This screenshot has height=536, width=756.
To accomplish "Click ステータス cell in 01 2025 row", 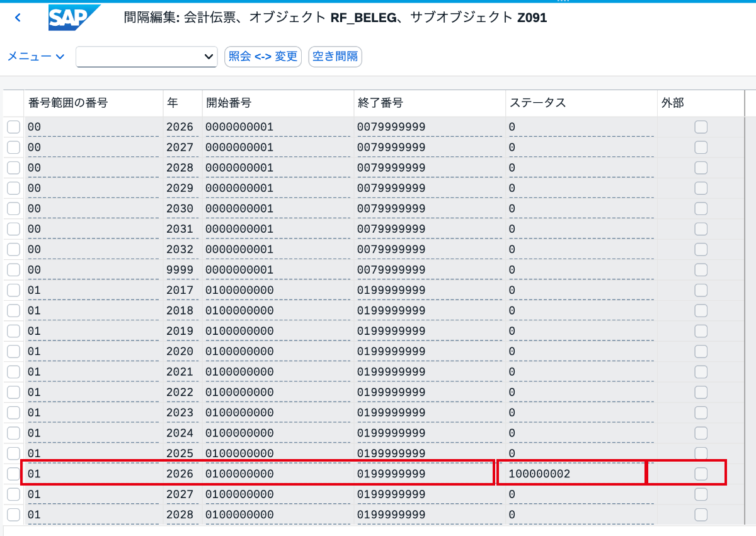I will pos(581,453).
